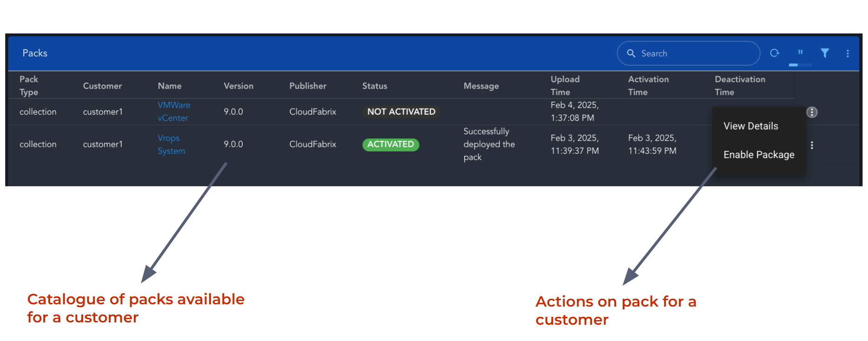Click the NOT ACTIVATED status badge
Viewport: 868px width, 341px height.
coord(401,112)
